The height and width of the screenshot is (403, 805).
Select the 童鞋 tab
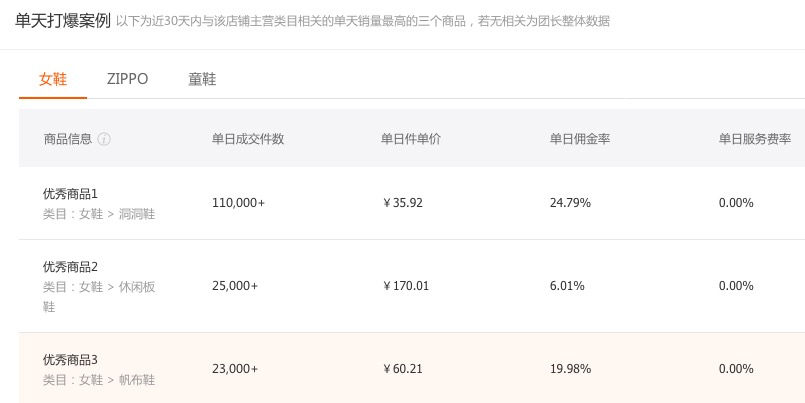tap(202, 79)
